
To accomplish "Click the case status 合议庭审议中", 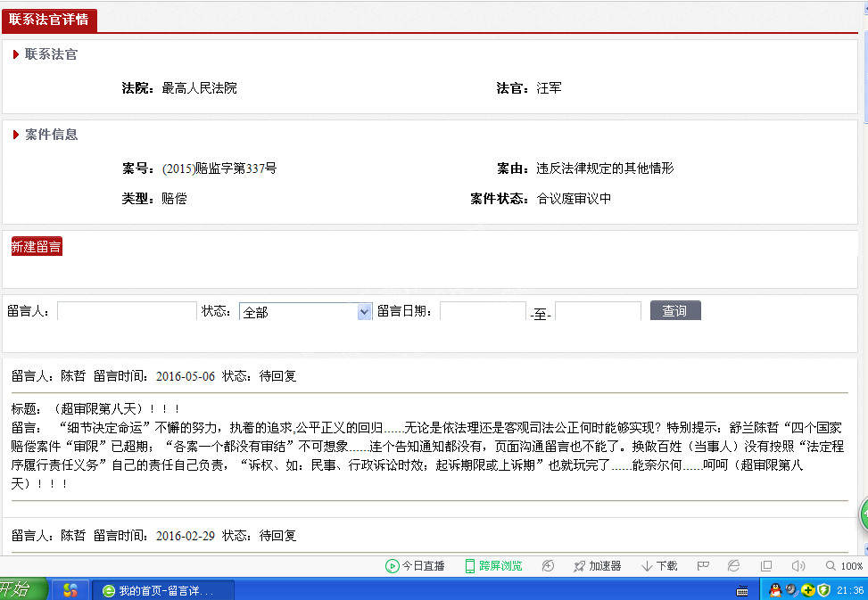I will click(x=574, y=199).
